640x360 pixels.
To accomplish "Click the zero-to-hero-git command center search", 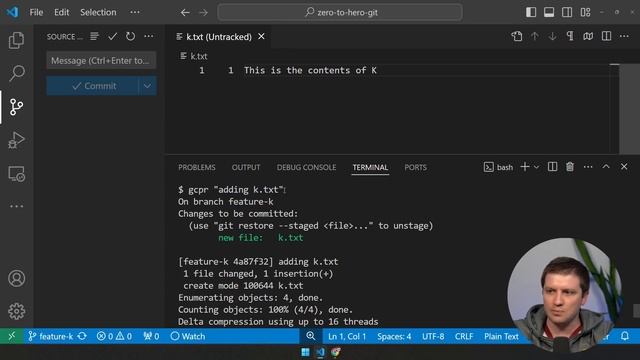I will (340, 12).
